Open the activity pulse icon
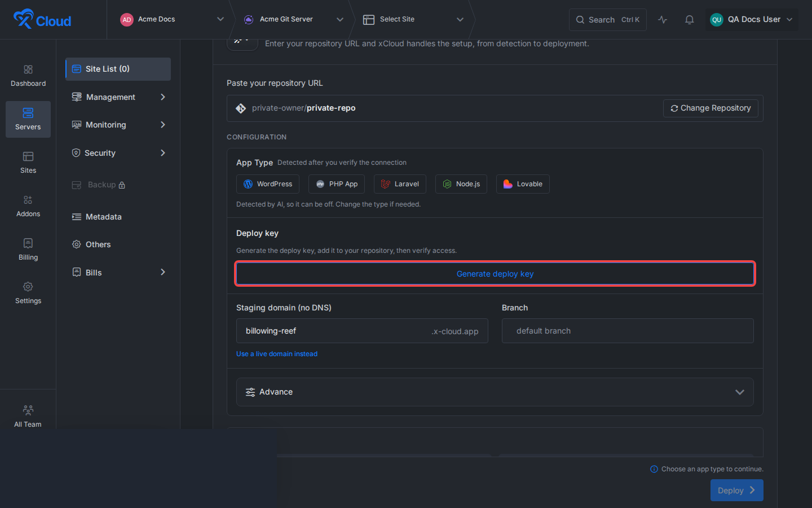The width and height of the screenshot is (812, 508). pyautogui.click(x=663, y=20)
